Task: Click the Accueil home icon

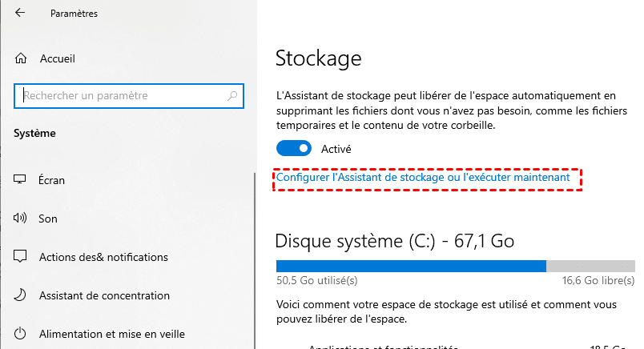Action: tap(21, 58)
